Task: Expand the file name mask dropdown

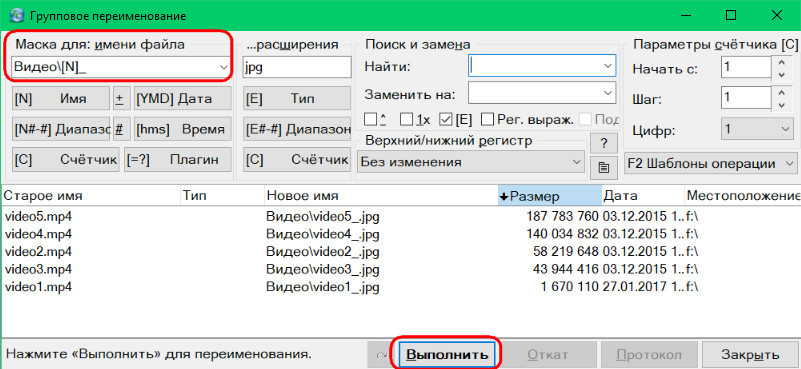Action: (223, 67)
